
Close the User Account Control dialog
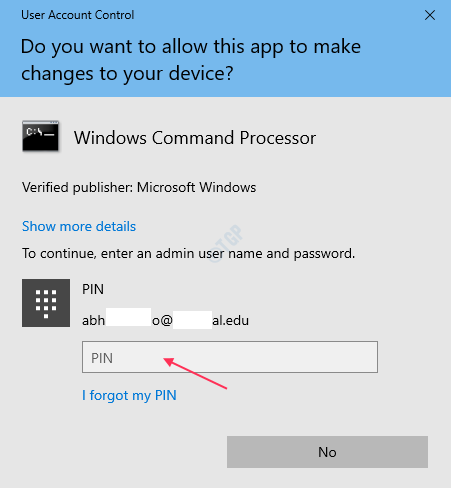pyautogui.click(x=430, y=15)
